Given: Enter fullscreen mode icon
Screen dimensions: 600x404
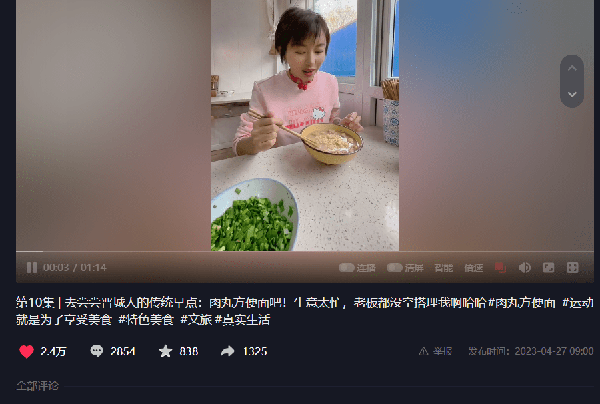Looking at the screenshot, I should (572, 267).
